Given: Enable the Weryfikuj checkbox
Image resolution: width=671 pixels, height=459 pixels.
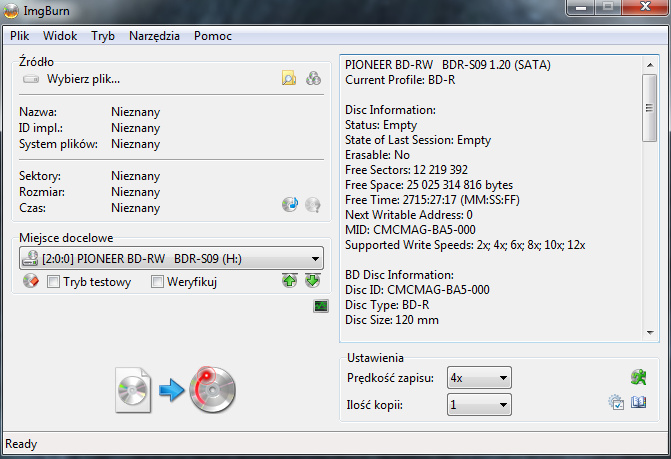Looking at the screenshot, I should [157, 281].
